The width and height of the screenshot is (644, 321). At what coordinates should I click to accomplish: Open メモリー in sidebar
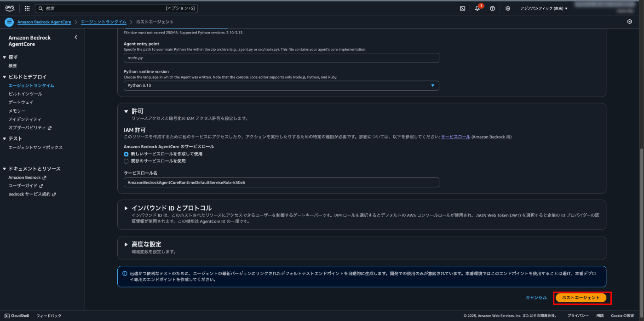click(x=17, y=111)
